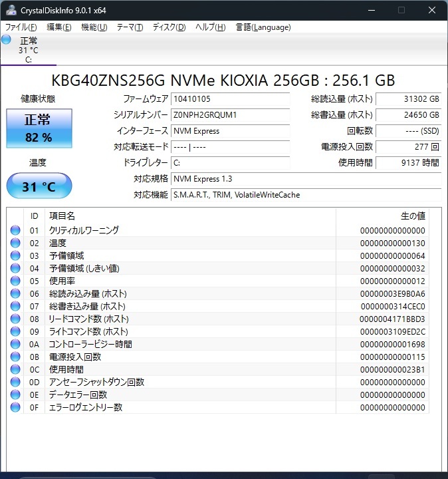Click the transfer mode field ---- | ----

coord(231,147)
